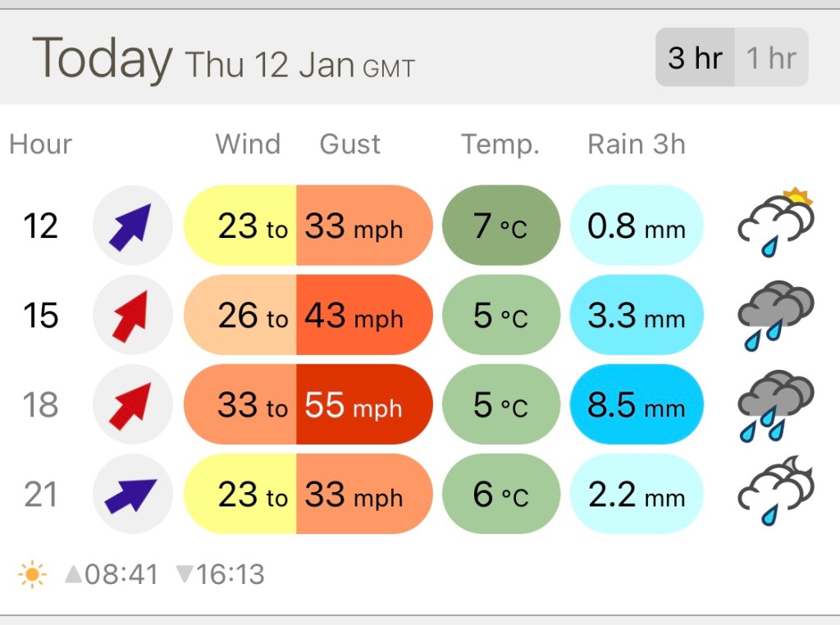Click the 7 °C temperature pill
This screenshot has width=840, height=625.
pos(500,226)
